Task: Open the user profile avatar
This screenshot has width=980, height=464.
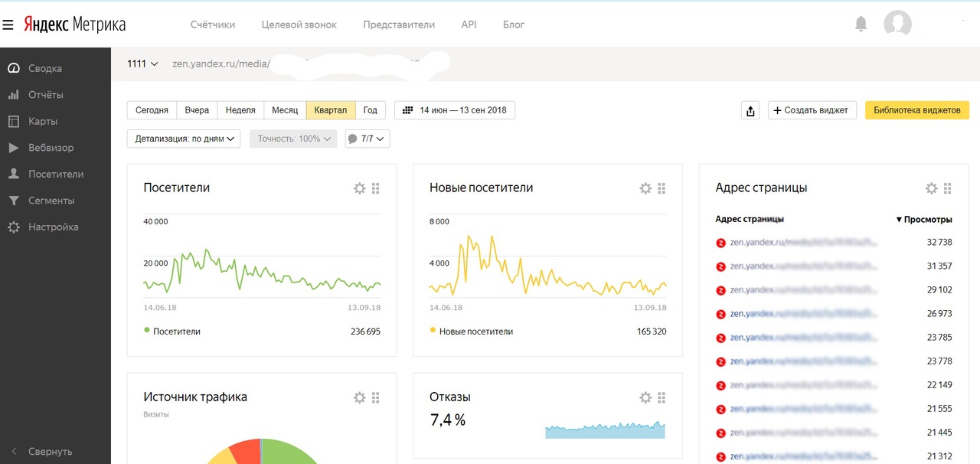Action: tap(897, 25)
